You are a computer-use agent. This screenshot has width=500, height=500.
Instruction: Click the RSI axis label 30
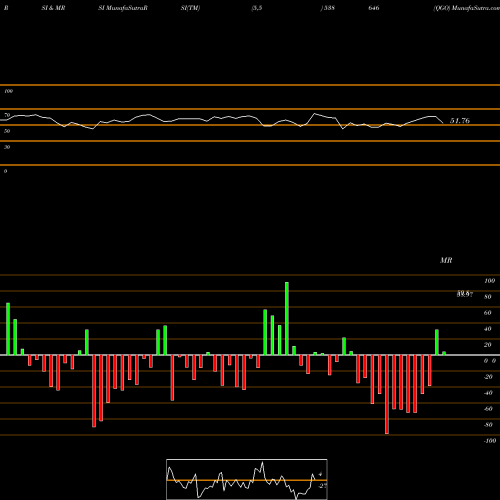tap(7, 147)
